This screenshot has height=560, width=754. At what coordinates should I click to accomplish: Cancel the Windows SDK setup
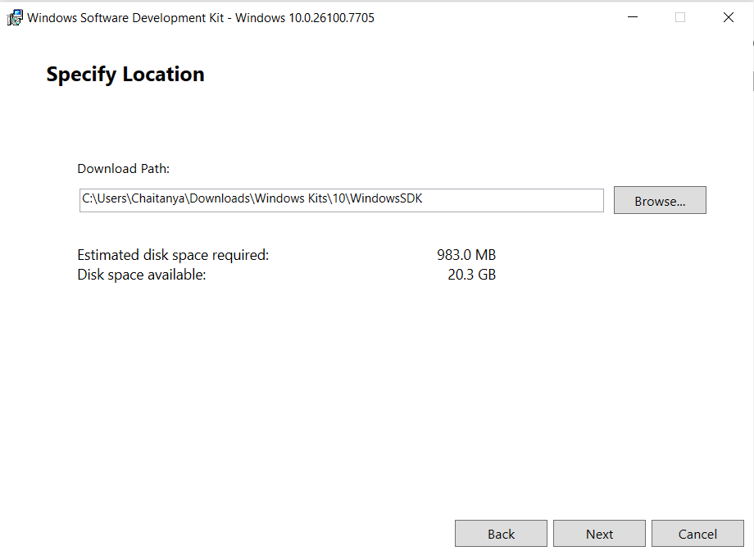click(x=697, y=533)
